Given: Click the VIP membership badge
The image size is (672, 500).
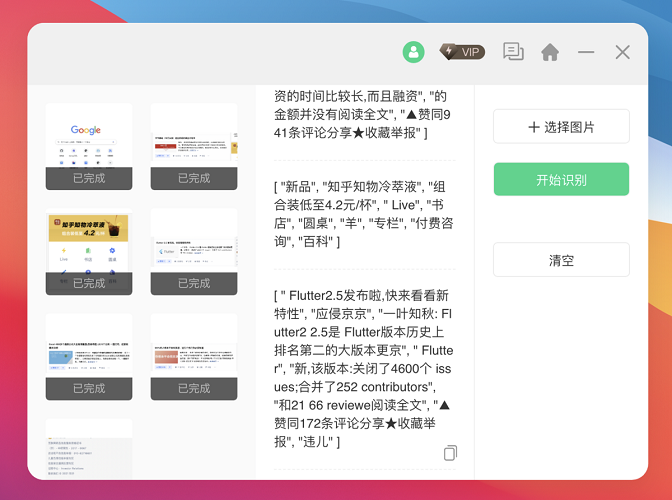Looking at the screenshot, I should [x=462, y=52].
